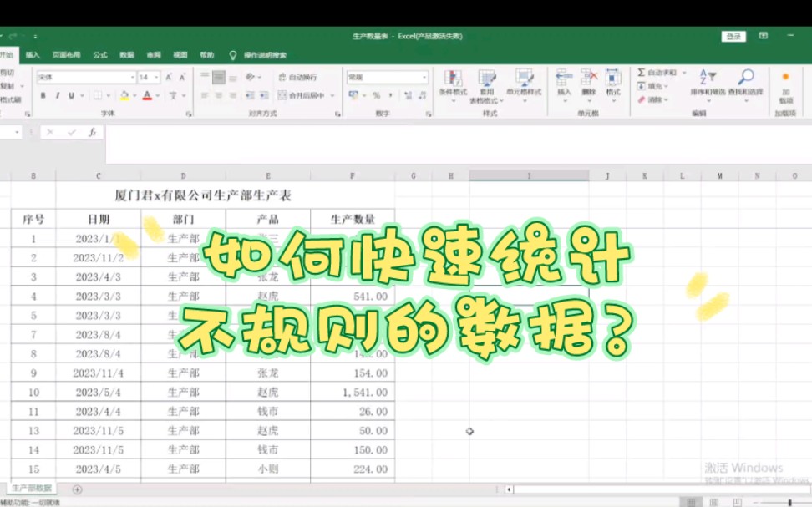Toggle underline formatting in Font group
The image size is (812, 507).
pos(72,95)
